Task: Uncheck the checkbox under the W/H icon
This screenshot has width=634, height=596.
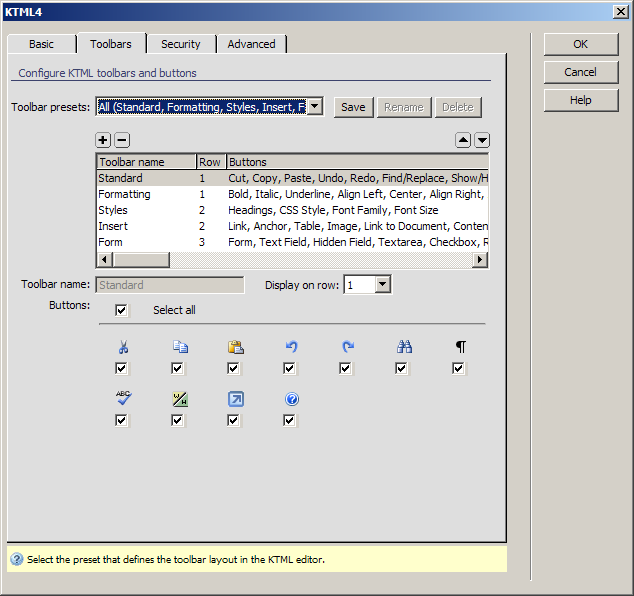Action: pos(177,420)
